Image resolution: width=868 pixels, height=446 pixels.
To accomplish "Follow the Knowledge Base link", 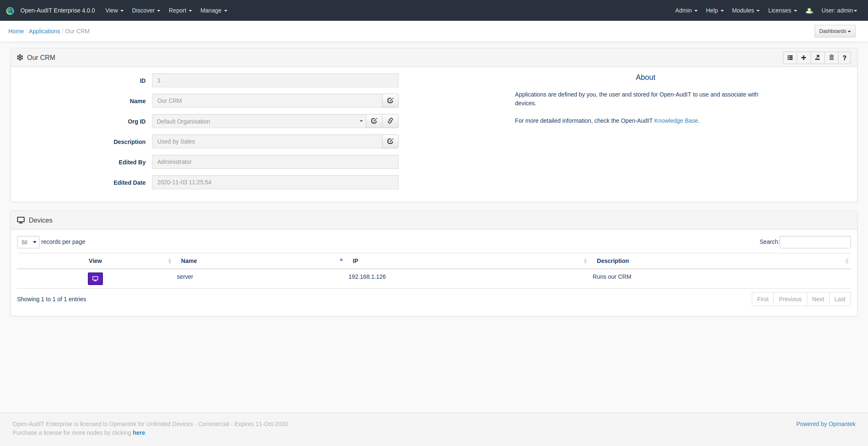I will pos(676,121).
